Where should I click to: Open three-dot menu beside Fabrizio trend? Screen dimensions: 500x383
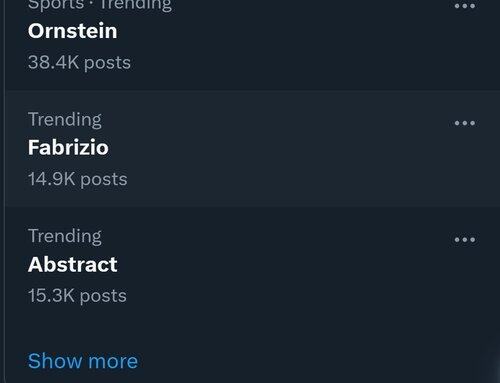465,123
